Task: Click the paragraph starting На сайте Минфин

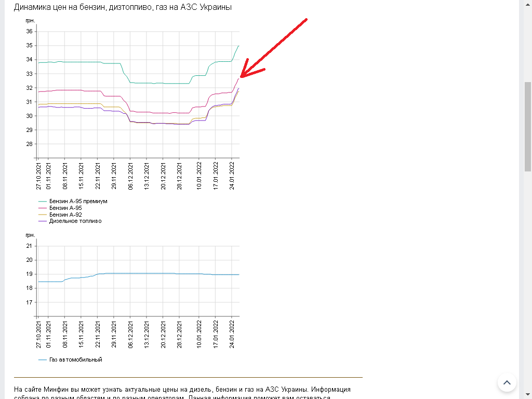Action: tap(182, 389)
